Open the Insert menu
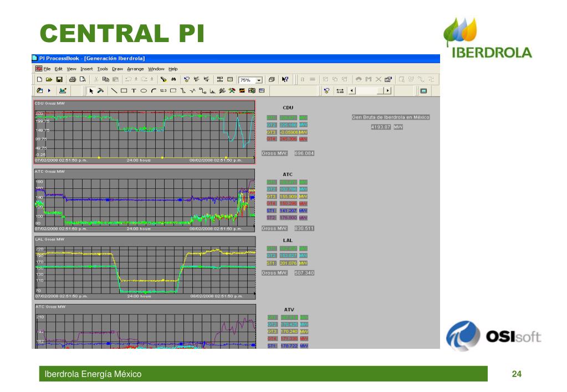Image resolution: width=567 pixels, height=392 pixels. (86, 69)
